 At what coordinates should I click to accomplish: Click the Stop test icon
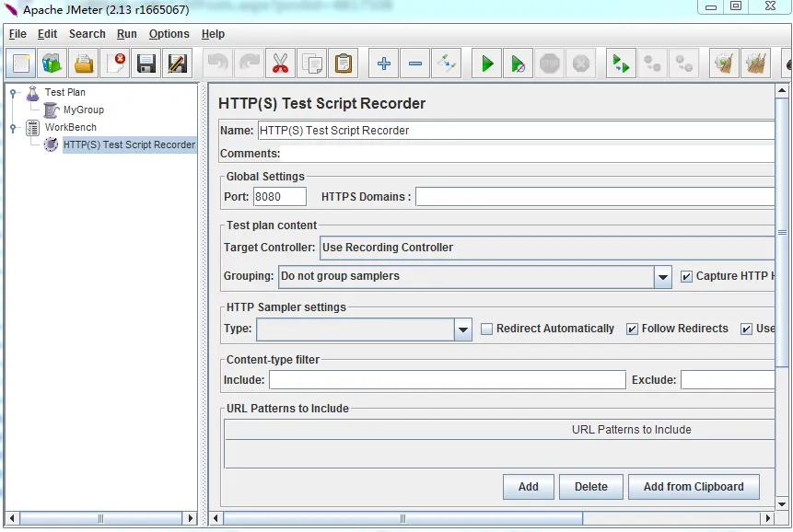[550, 64]
